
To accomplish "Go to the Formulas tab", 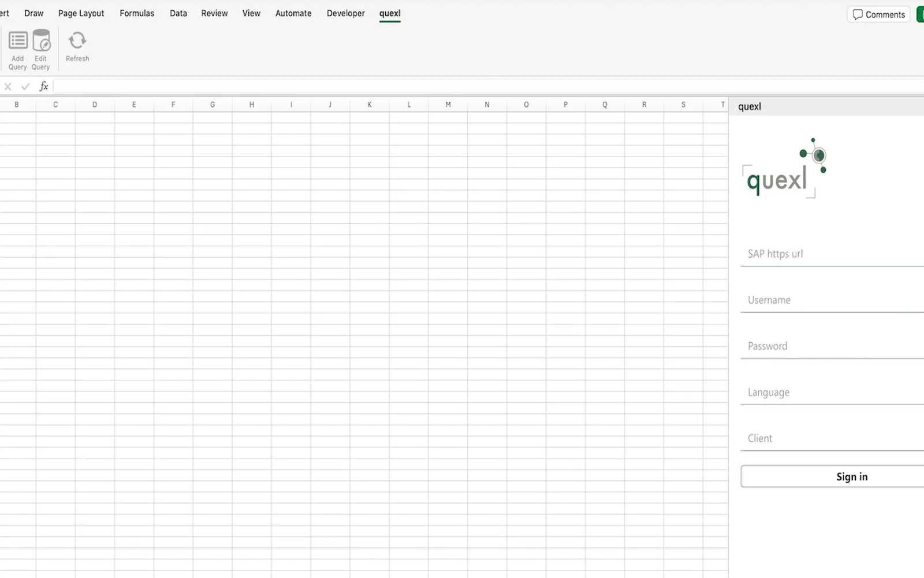I will (x=137, y=13).
